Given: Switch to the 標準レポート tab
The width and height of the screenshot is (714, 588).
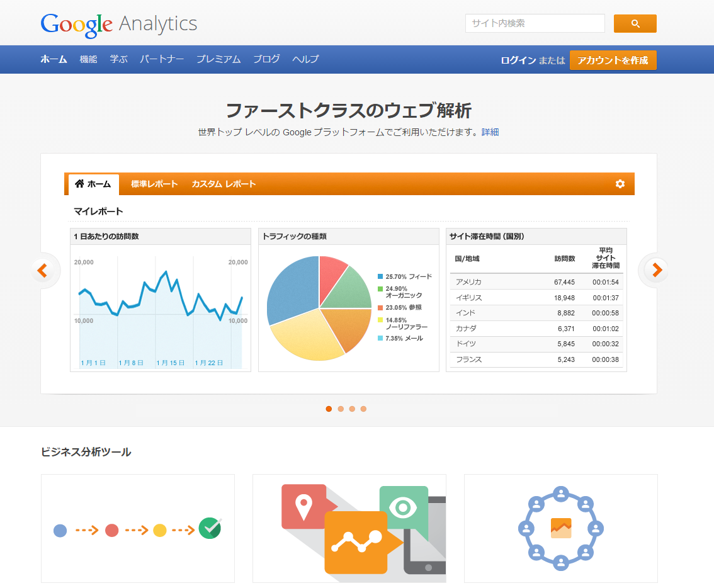Looking at the screenshot, I should 154,184.
